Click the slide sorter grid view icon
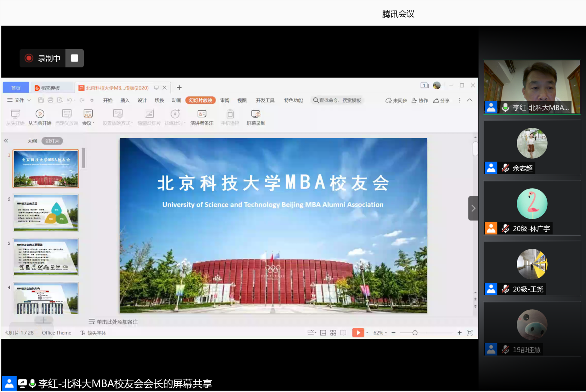The width and height of the screenshot is (586, 392). point(333,333)
